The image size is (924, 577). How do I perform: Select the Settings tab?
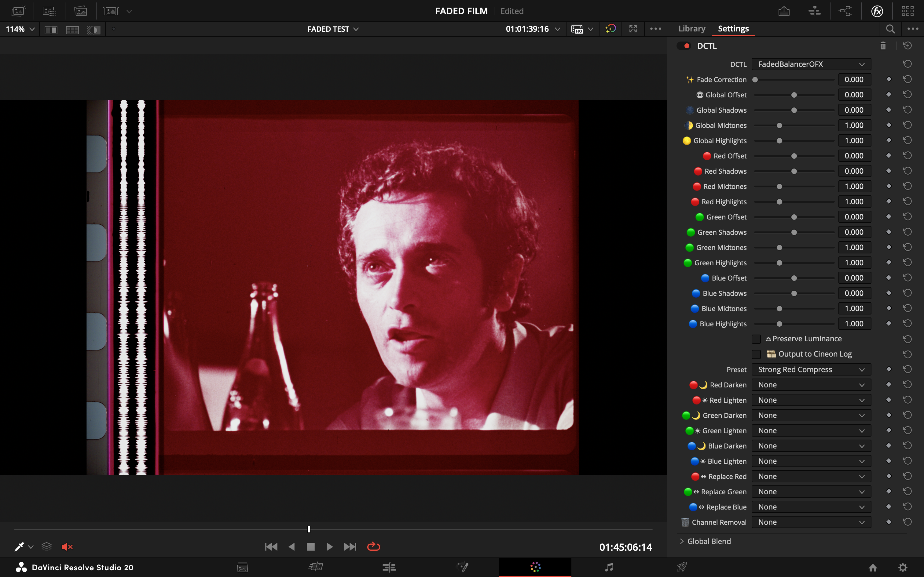733,29
